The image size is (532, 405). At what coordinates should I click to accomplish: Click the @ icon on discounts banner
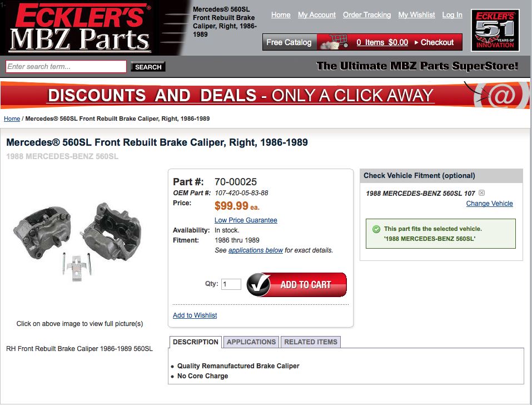click(x=502, y=95)
